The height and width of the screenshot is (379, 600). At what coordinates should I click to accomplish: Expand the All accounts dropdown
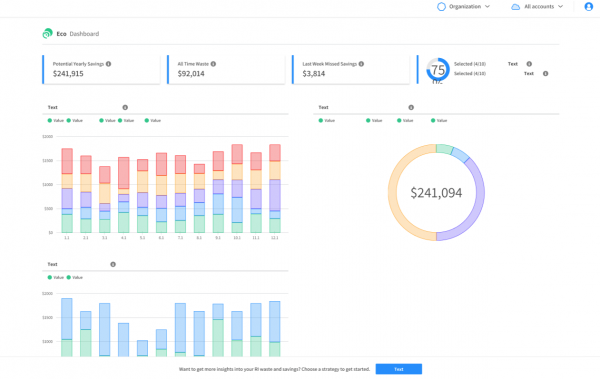537,7
